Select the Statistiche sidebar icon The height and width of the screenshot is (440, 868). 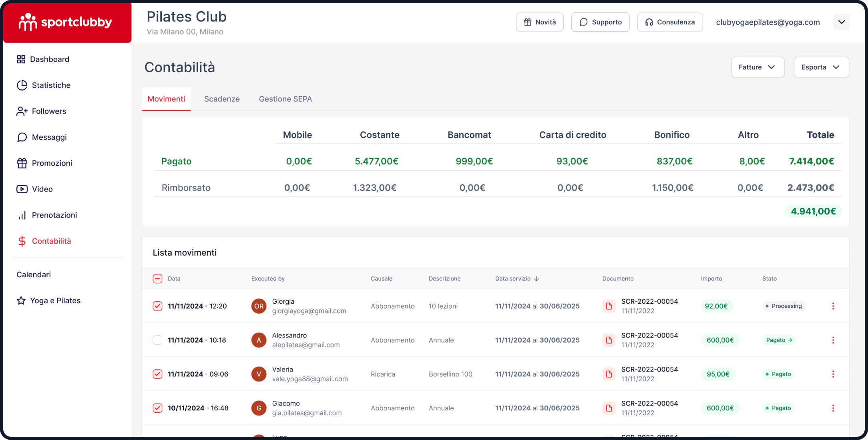(22, 85)
